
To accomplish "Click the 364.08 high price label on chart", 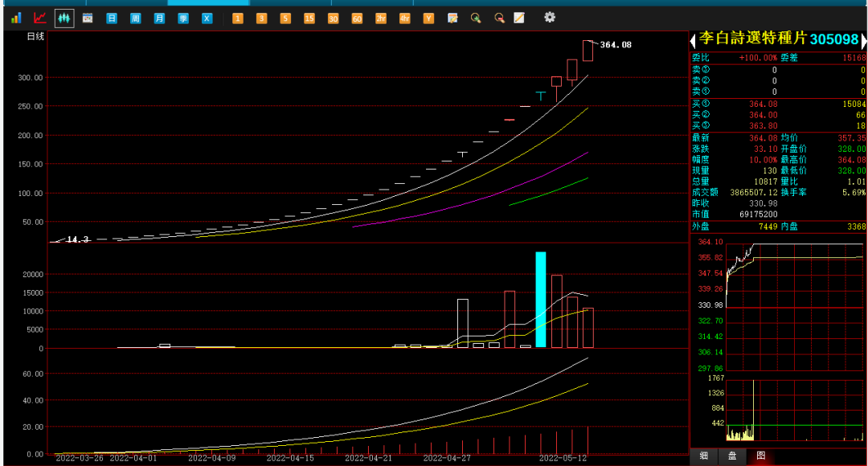I will (x=616, y=45).
